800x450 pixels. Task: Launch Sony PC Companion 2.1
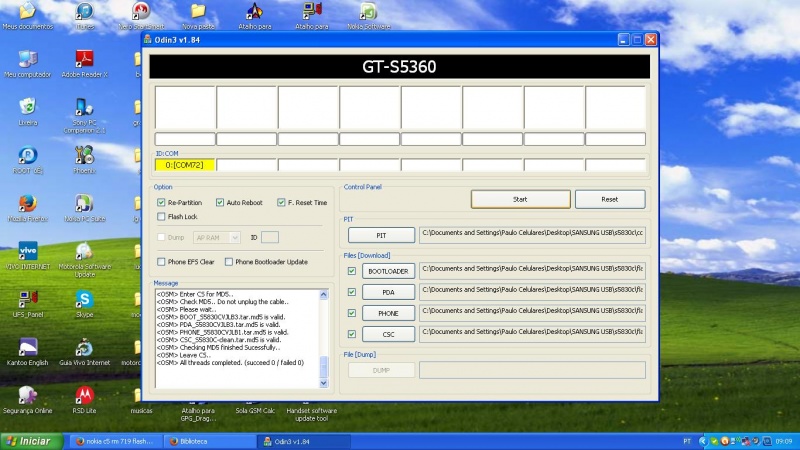point(84,116)
